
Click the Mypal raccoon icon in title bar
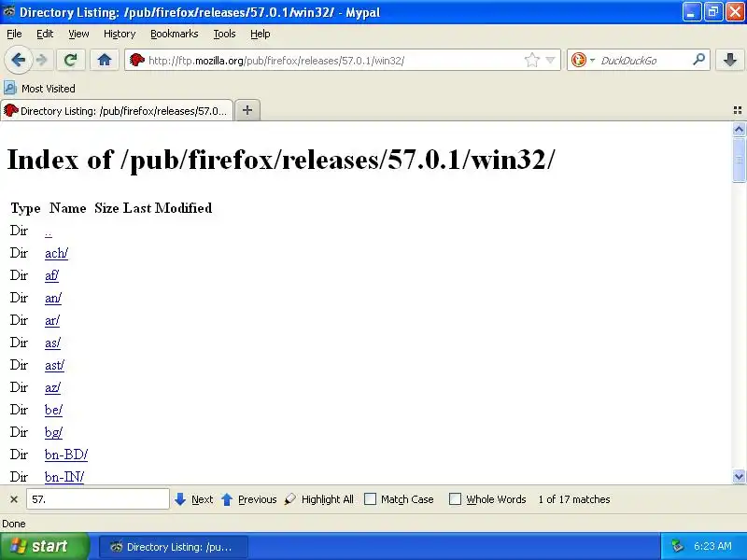point(8,12)
